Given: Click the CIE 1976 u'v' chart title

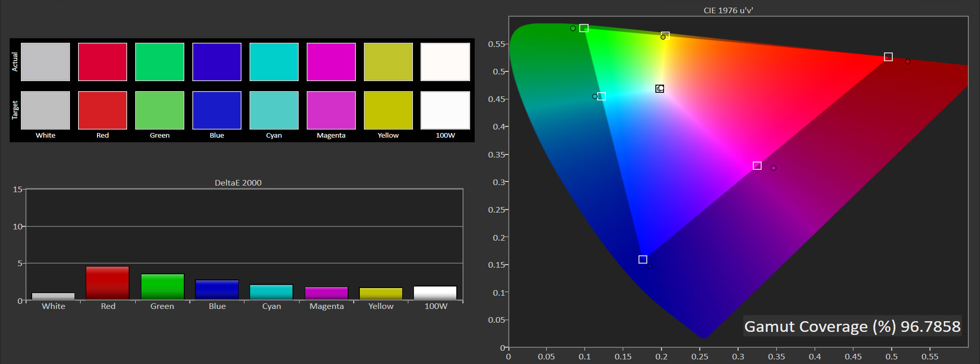Looking at the screenshot, I should (728, 10).
